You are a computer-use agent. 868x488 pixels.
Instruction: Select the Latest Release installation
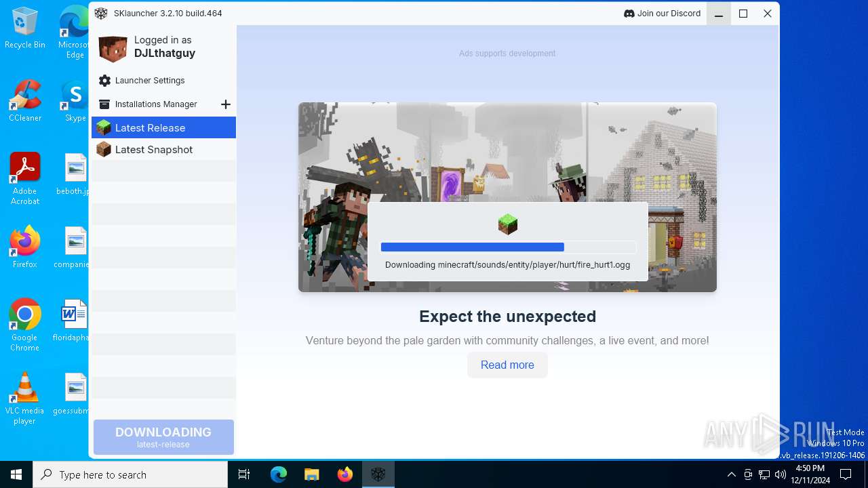[164, 127]
